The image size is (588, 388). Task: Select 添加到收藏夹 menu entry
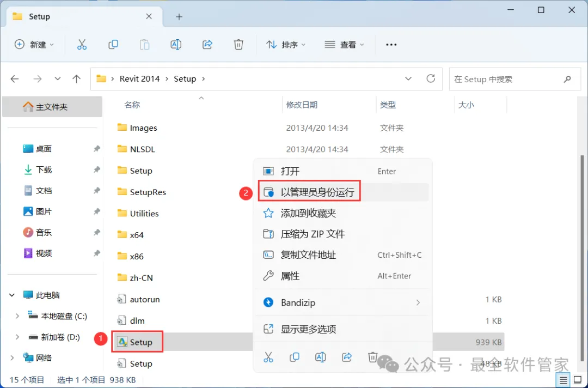point(342,214)
